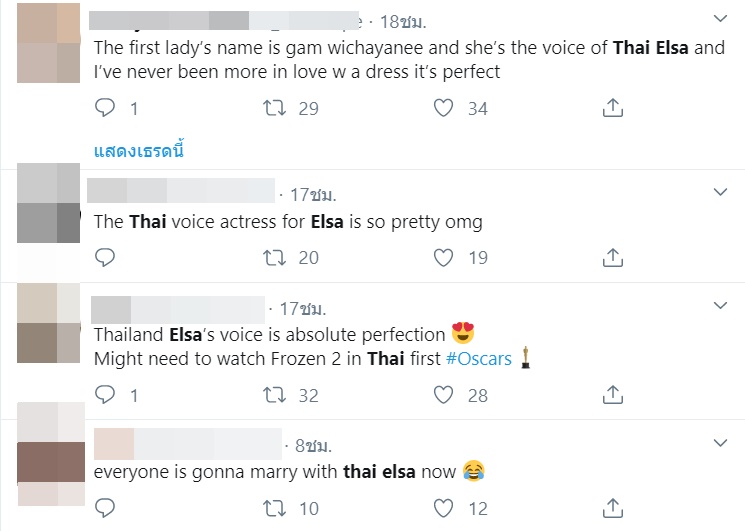Open the #Oscars hashtag link
This screenshot has height=531, width=745.
tap(479, 360)
